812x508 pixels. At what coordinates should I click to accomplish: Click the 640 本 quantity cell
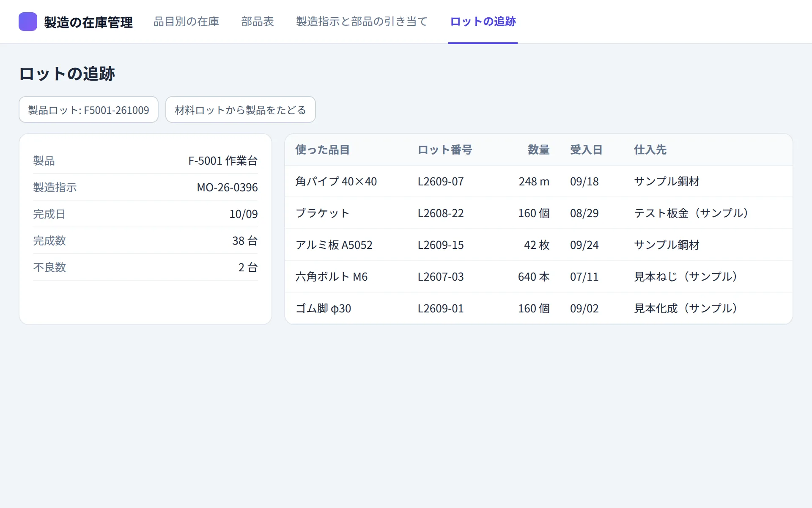(x=534, y=276)
